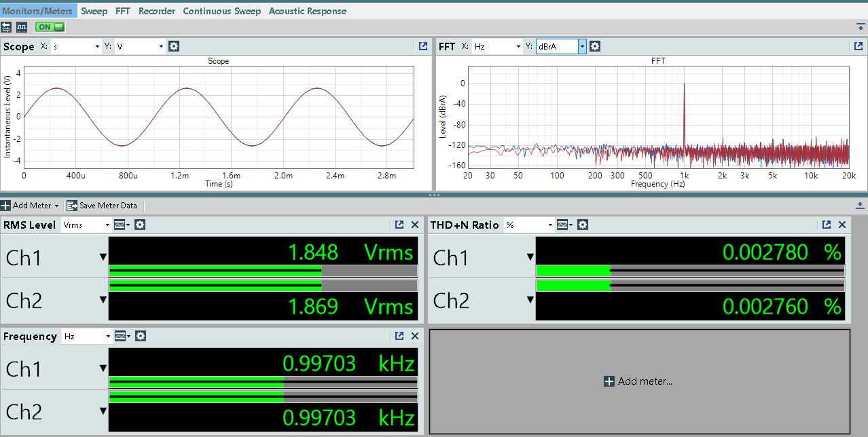Open RMS Level meter settings gear
The image size is (868, 437).
pos(140,225)
